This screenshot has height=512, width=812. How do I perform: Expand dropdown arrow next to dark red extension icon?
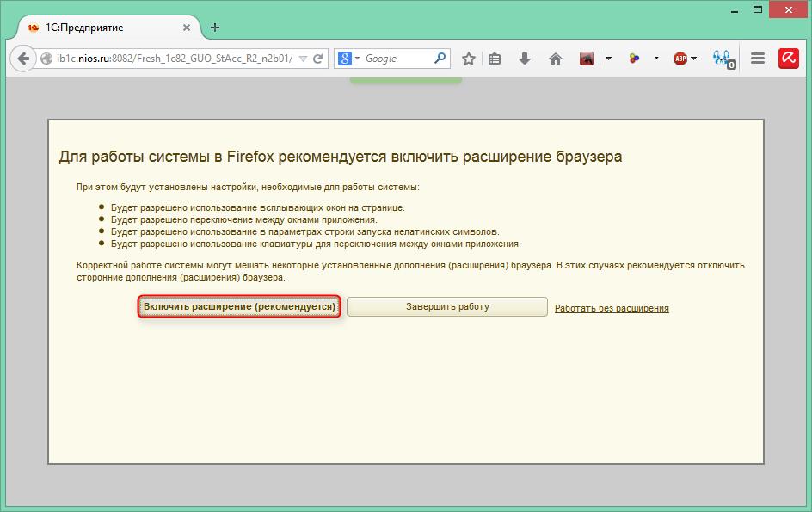point(608,59)
